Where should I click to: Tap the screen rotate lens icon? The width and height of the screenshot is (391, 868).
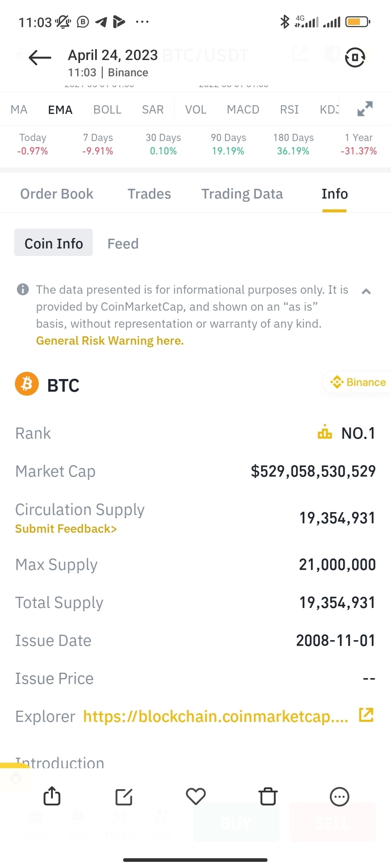pos(355,57)
